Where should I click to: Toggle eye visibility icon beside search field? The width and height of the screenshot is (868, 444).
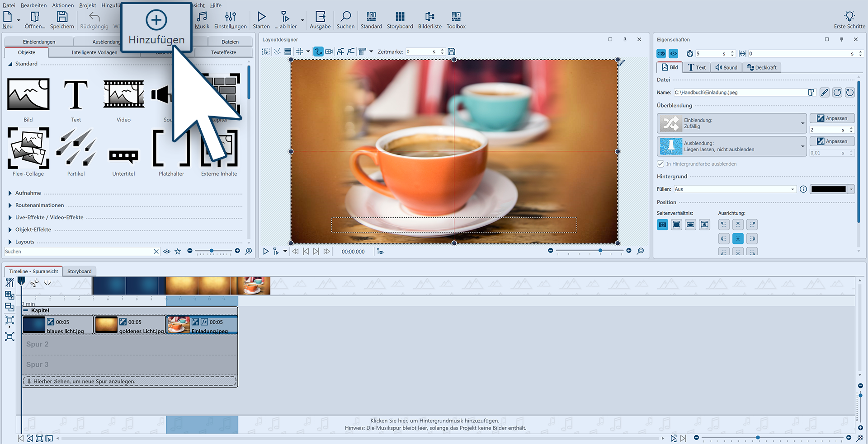167,252
